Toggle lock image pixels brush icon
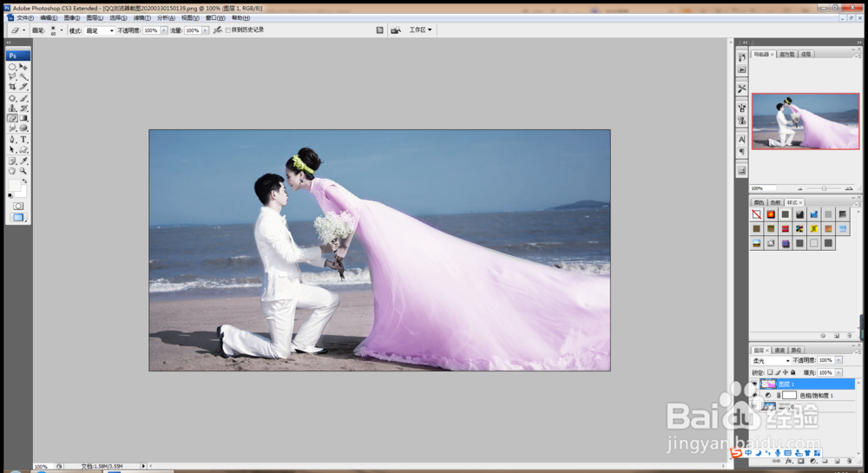Viewport: 868px width, 473px height. (778, 372)
